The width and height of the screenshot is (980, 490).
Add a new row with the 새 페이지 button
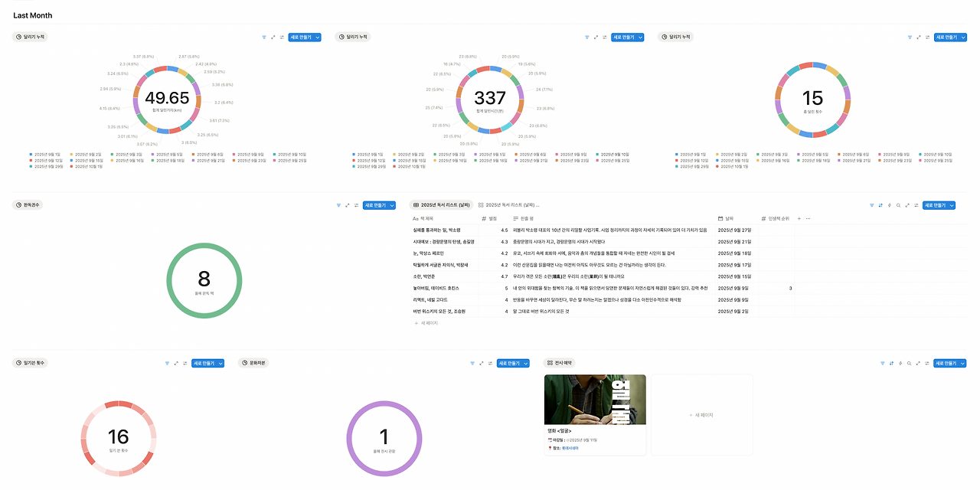[426, 322]
